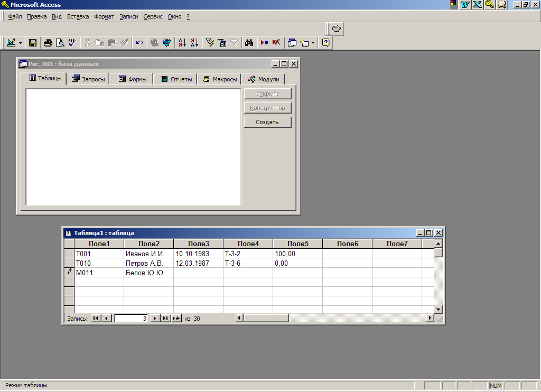The image size is (541, 392).
Task: Go to first record in navigator
Action: coord(96,318)
